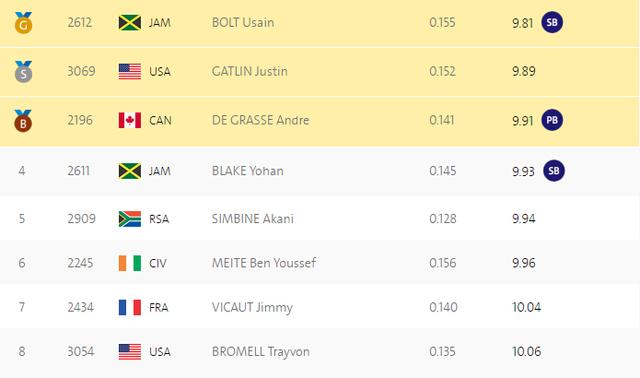Click the PB badge next to 9.91

[552, 120]
